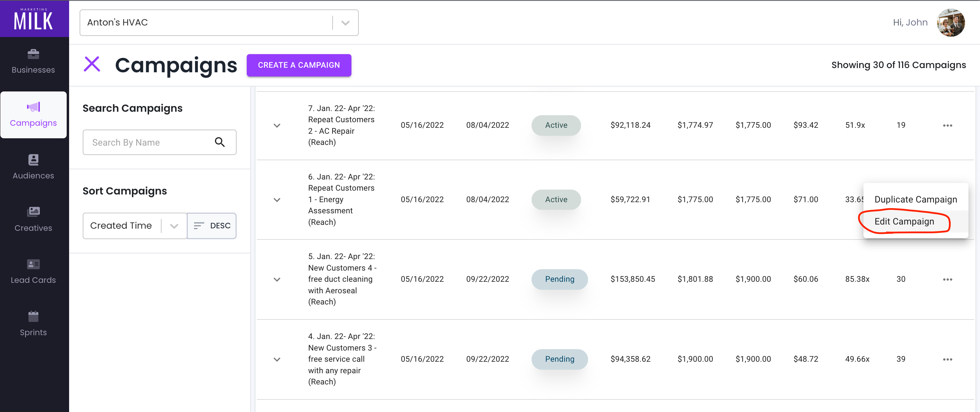Go to Audiences via sidebar icon

coord(33,160)
